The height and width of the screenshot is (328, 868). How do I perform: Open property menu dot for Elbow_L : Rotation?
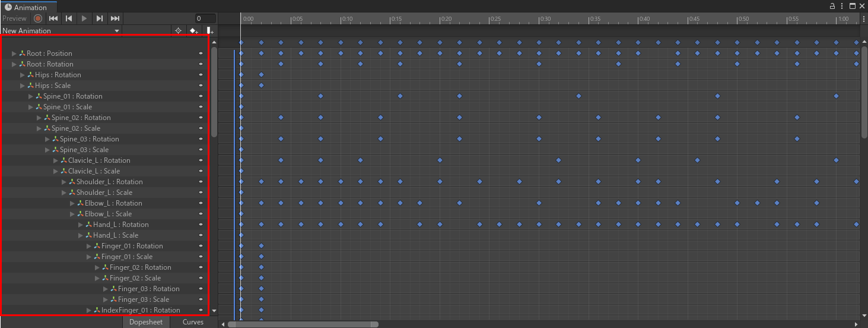tap(201, 203)
